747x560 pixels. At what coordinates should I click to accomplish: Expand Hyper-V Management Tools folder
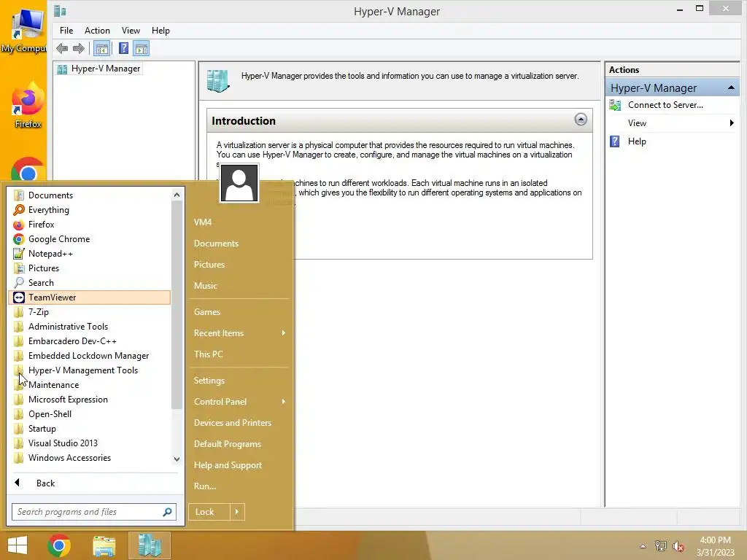tap(90, 370)
